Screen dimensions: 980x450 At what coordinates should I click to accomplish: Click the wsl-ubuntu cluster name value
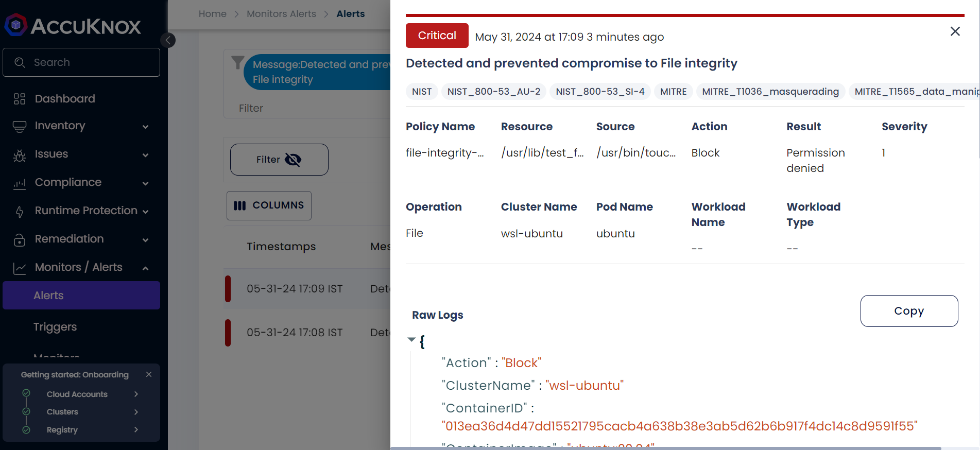point(531,234)
